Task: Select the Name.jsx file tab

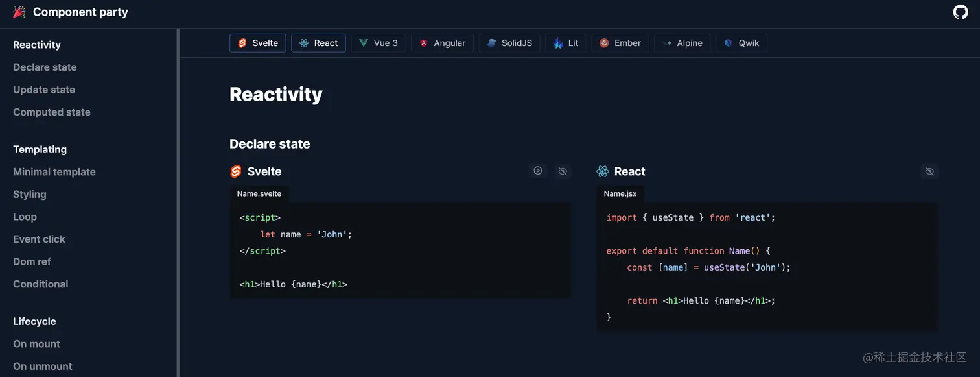Action: click(x=620, y=193)
